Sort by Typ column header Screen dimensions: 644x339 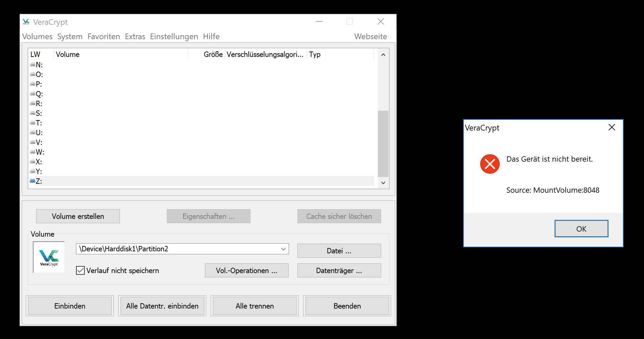[x=340, y=54]
